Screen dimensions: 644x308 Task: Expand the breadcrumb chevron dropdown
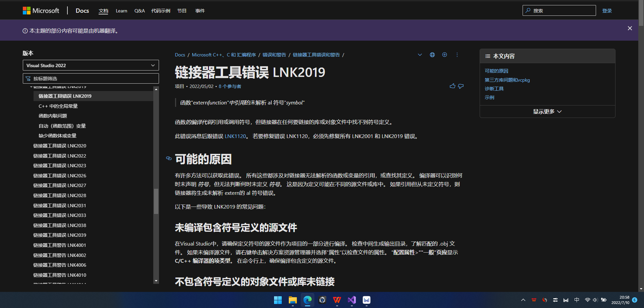pos(420,55)
